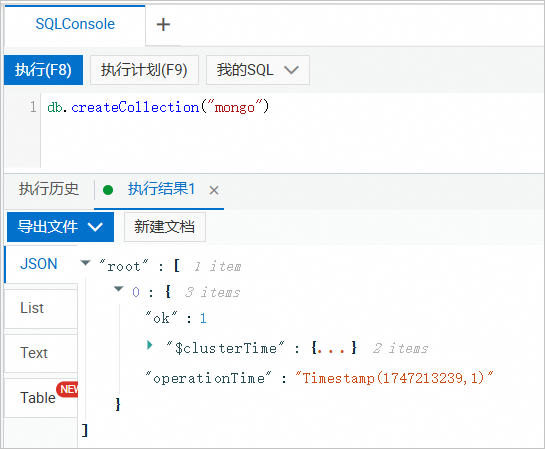This screenshot has width=545, height=449.
Task: Collapse the "root" array node
Action: coord(85,263)
